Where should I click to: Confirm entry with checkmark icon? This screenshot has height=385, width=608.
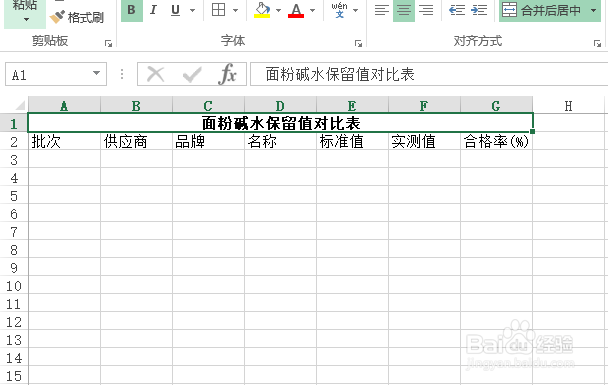click(192, 74)
